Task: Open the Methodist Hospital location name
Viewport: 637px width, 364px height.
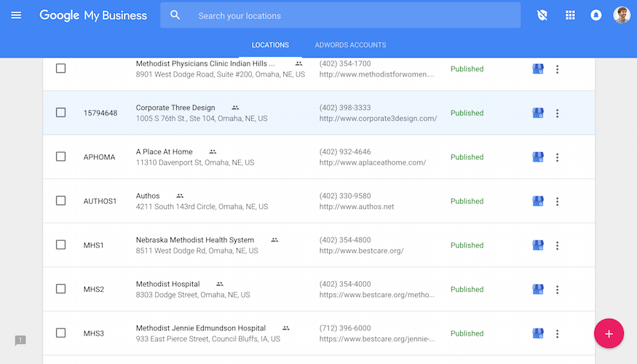Action: coord(167,284)
